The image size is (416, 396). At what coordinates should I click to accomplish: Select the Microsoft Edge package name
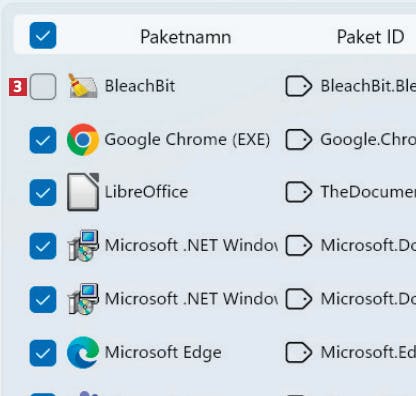click(x=163, y=353)
